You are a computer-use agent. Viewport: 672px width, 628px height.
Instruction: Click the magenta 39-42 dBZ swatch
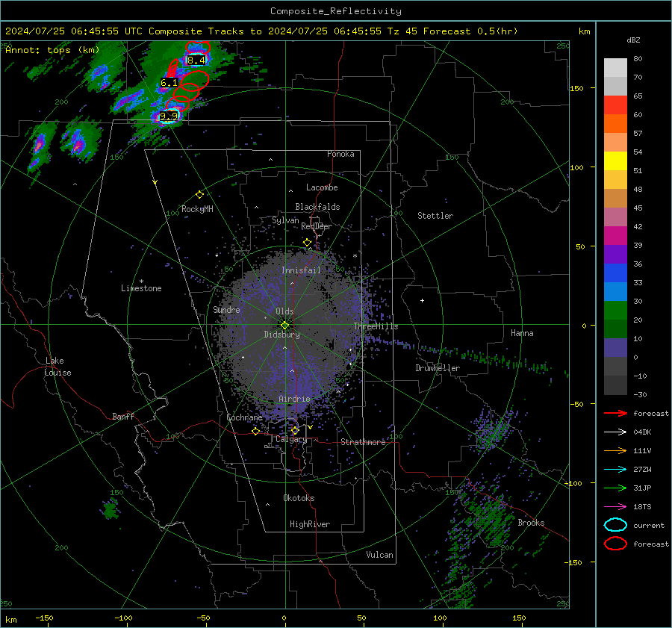[x=615, y=236]
